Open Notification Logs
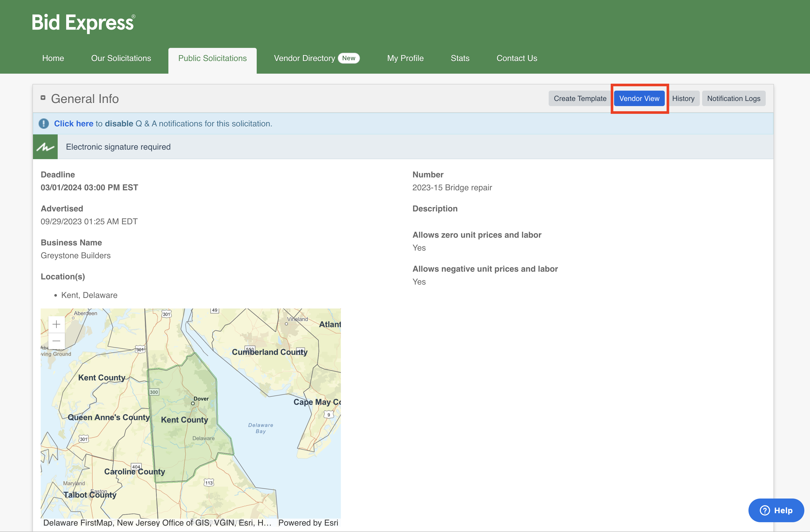This screenshot has width=810, height=532. click(x=734, y=98)
